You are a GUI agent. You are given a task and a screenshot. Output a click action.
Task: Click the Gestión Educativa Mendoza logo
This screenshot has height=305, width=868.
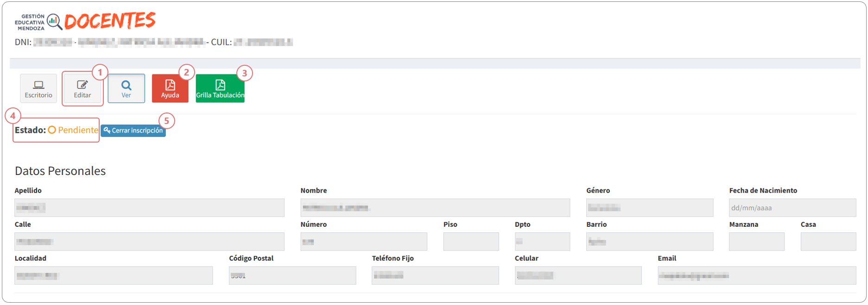click(38, 22)
